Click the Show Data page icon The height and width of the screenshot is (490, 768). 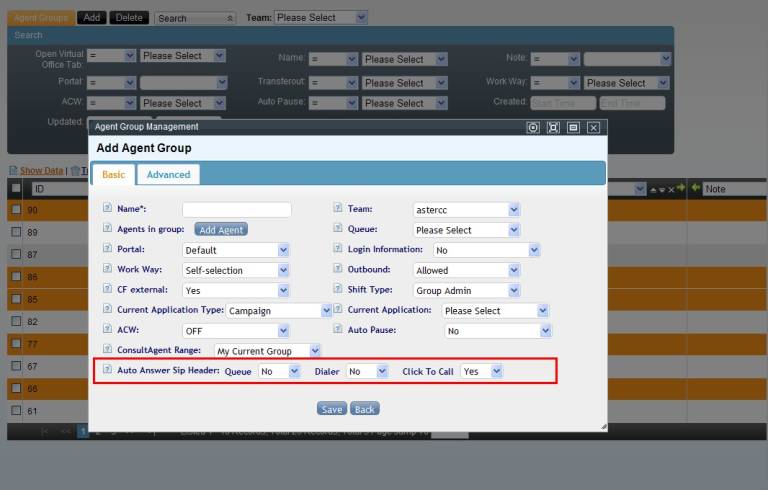(14, 171)
